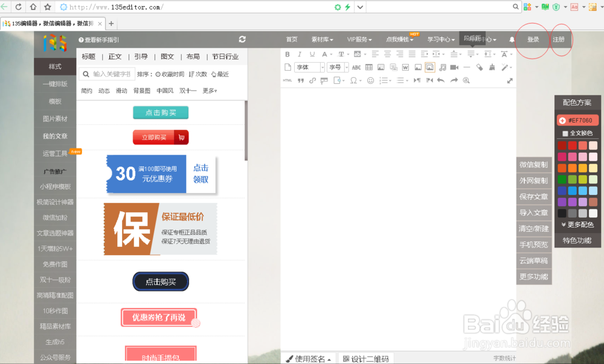Reload the page in browser
604x364 pixels.
18,7
